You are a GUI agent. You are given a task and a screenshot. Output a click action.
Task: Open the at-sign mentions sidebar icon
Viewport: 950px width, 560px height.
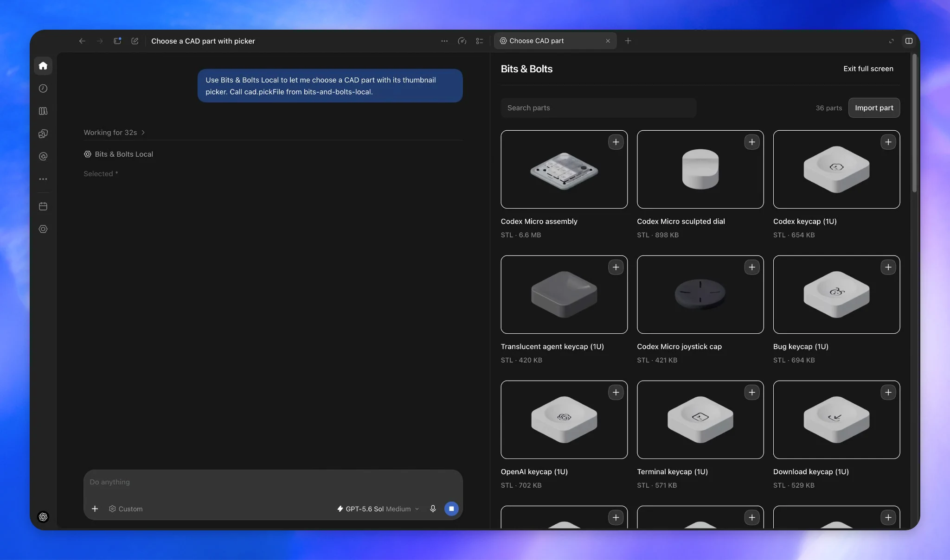43,157
